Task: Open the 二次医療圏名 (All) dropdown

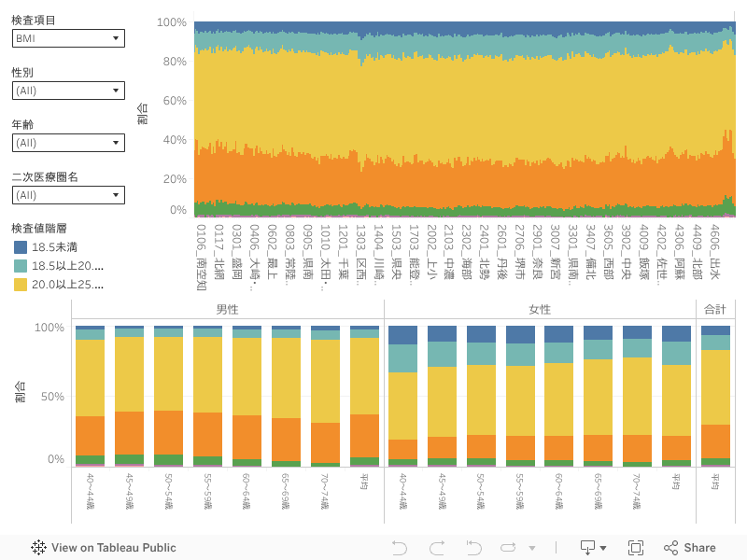Action: tap(68, 195)
